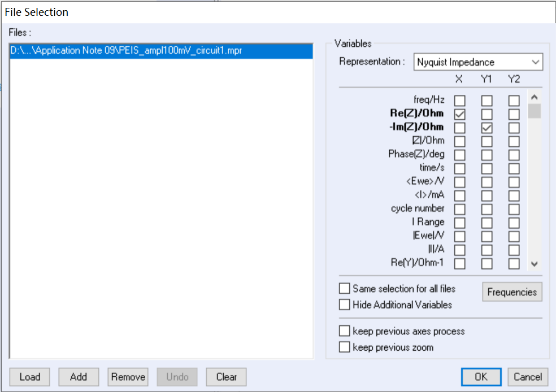Confirm the selection with OK
Viewport: 556px width, 392px height.
(x=481, y=377)
